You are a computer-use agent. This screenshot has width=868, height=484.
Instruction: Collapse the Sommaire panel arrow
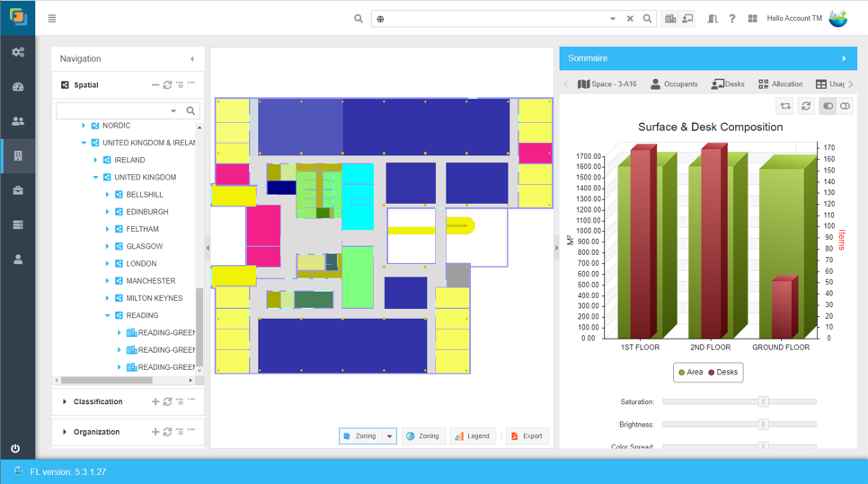[845, 58]
